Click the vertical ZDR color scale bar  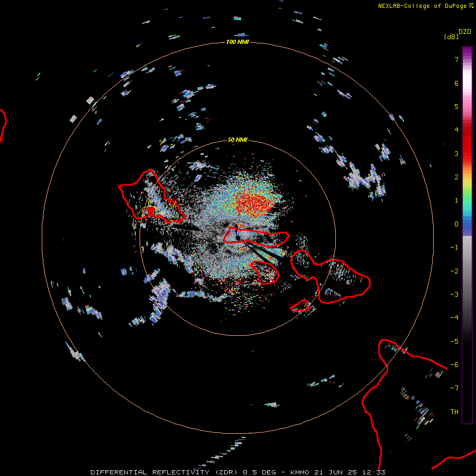[467, 235]
